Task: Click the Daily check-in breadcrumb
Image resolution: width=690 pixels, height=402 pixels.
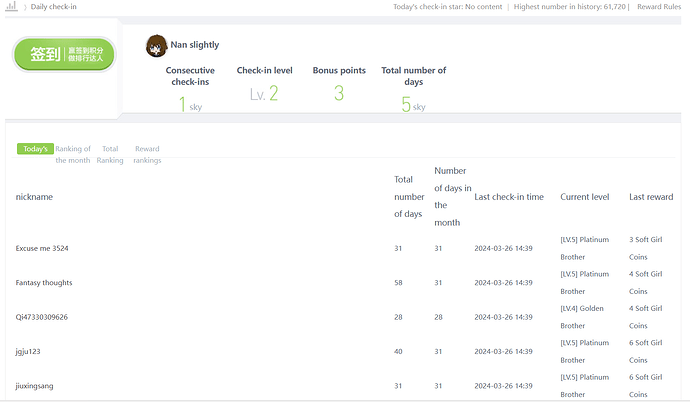Action: 53,7
